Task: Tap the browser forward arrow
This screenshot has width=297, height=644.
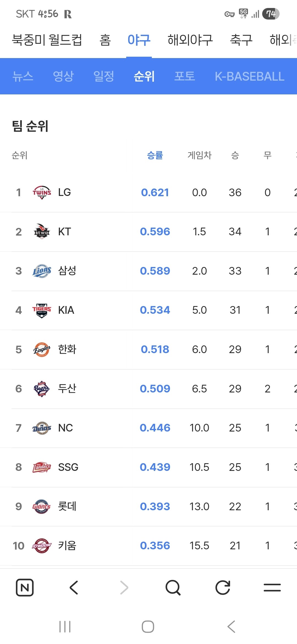Action: click(x=124, y=588)
